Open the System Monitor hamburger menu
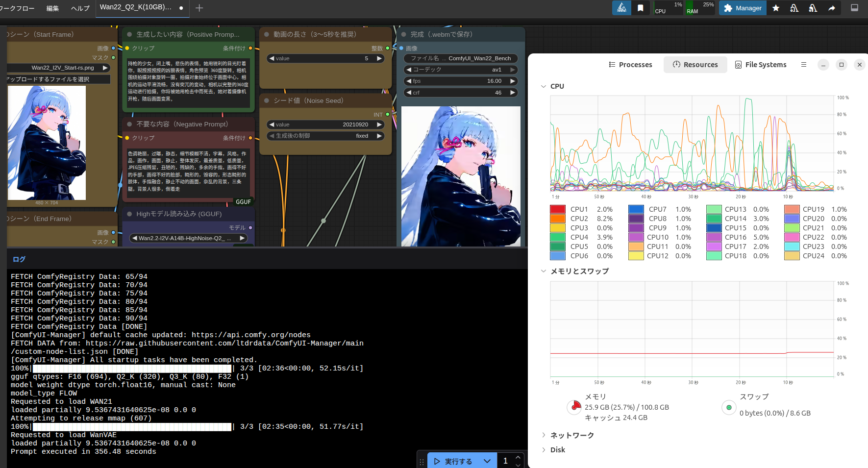868x468 pixels. point(804,65)
